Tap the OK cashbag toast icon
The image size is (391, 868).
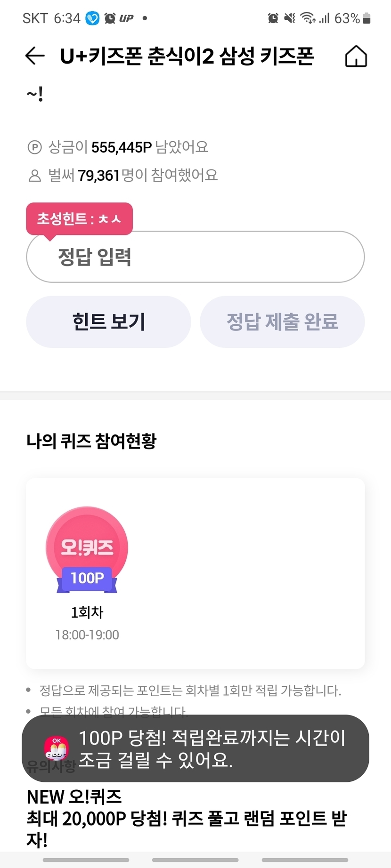tap(57, 748)
